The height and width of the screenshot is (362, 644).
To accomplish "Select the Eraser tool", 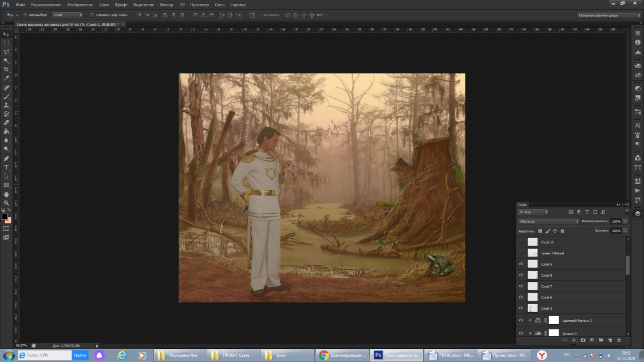I will (6, 123).
